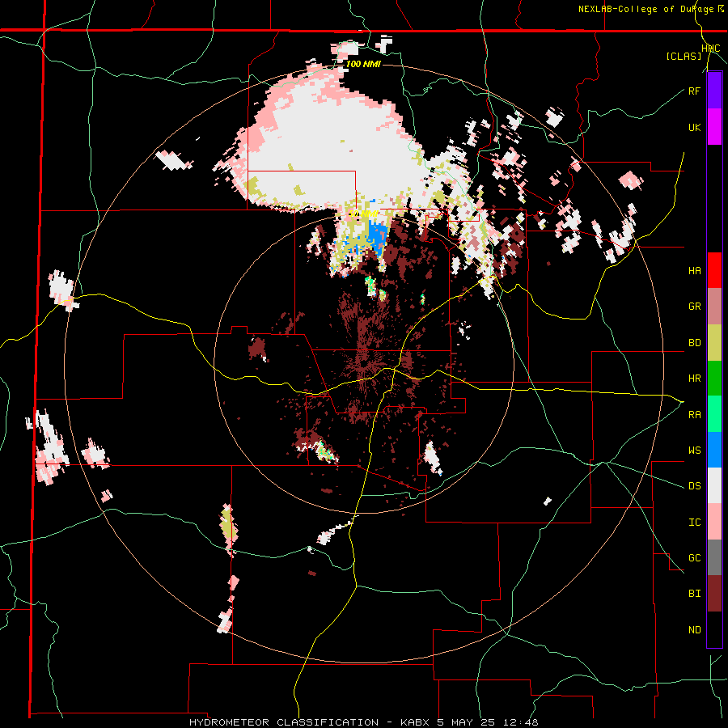728x728 pixels.
Task: Click the HA red legend swatch
Action: point(714,270)
